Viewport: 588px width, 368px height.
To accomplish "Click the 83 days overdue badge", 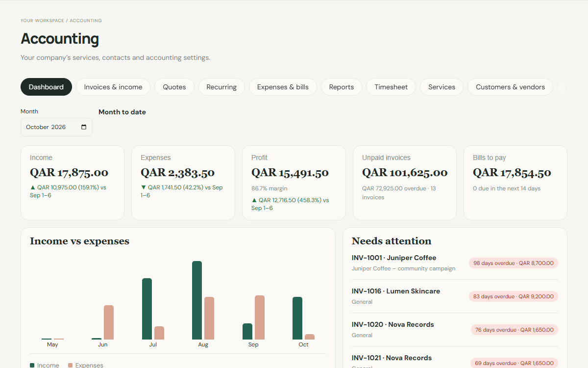I will click(514, 296).
